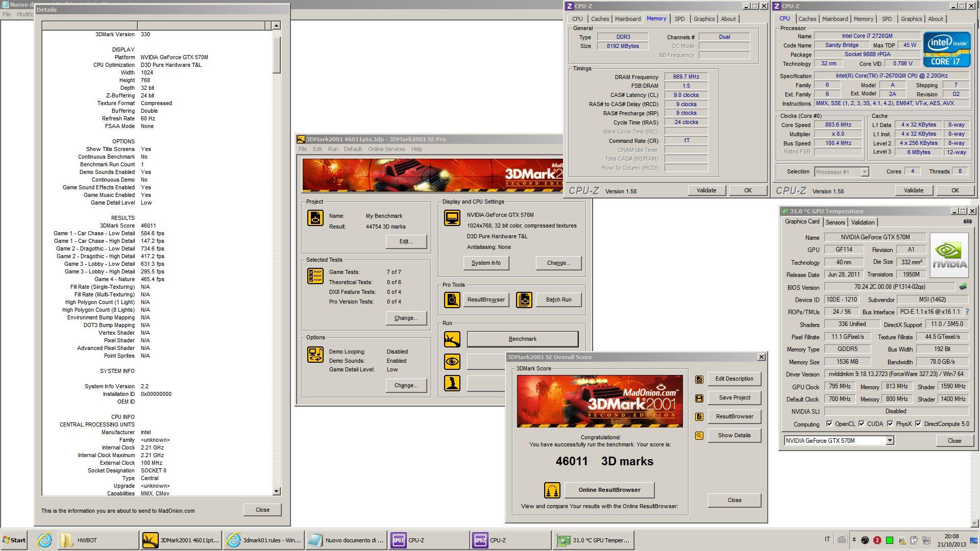The height and width of the screenshot is (551, 980).
Task: Switch to SPD tab in CPU-Z Memory window
Action: tap(679, 19)
